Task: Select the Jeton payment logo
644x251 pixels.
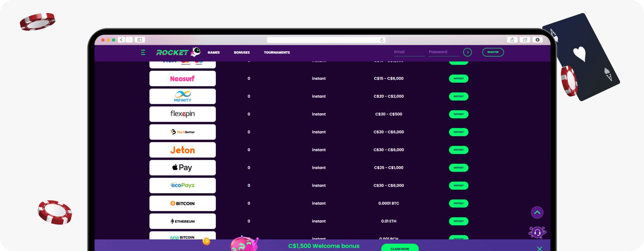Action: pyautogui.click(x=182, y=150)
